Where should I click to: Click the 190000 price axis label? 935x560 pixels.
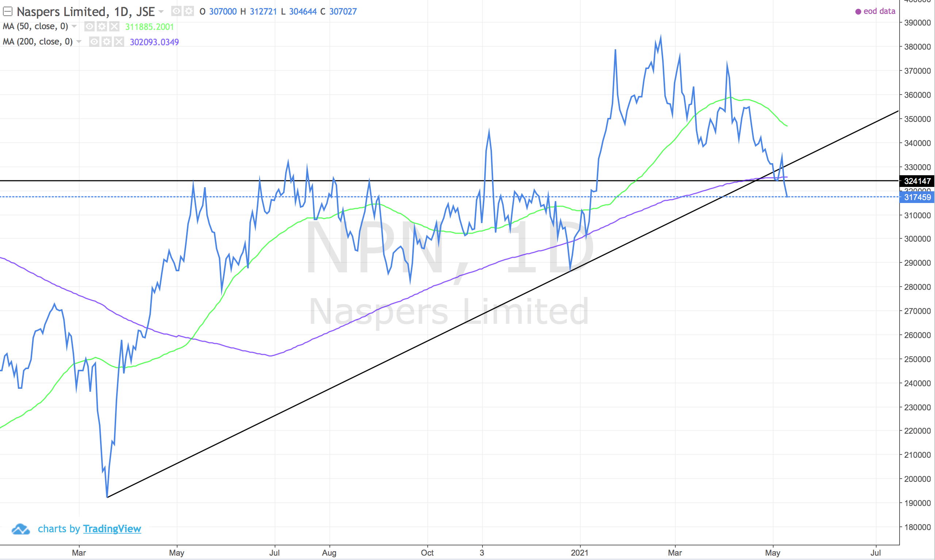click(917, 503)
